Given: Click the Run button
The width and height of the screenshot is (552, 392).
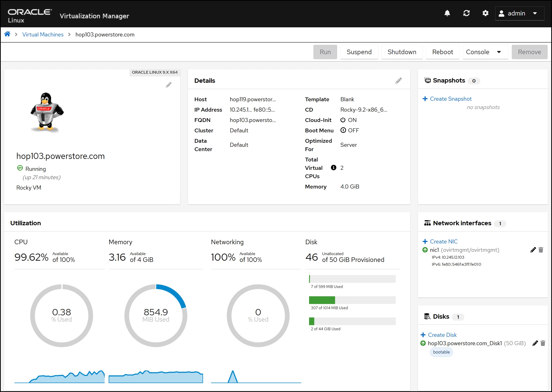Looking at the screenshot, I should click(325, 52).
